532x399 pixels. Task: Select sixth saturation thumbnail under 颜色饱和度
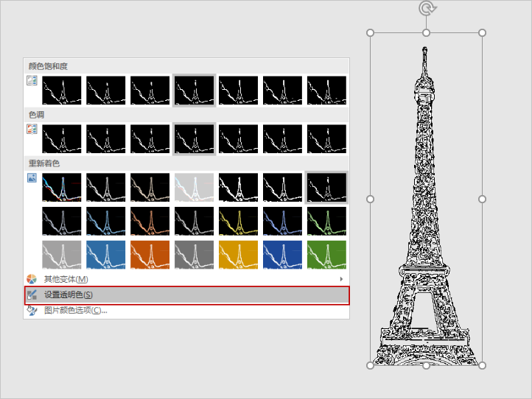coord(282,90)
